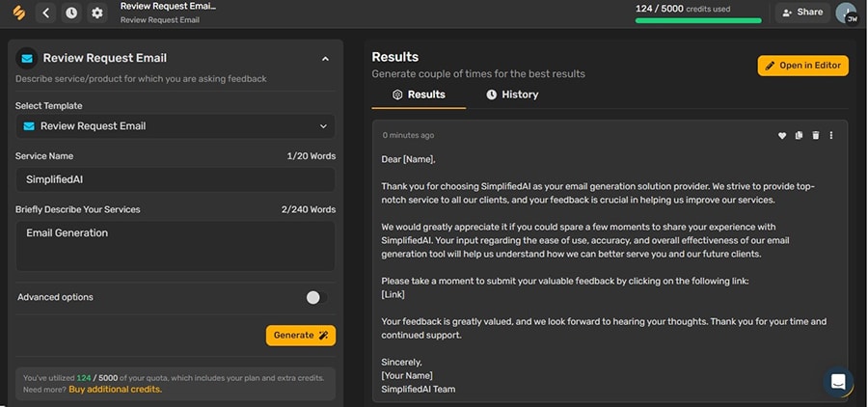Collapse the Review Request Email panel chevron
The image size is (868, 407).
pos(326,59)
